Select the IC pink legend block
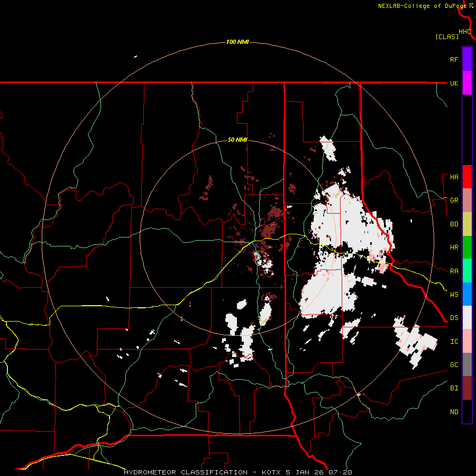The image size is (476, 476). tap(467, 341)
